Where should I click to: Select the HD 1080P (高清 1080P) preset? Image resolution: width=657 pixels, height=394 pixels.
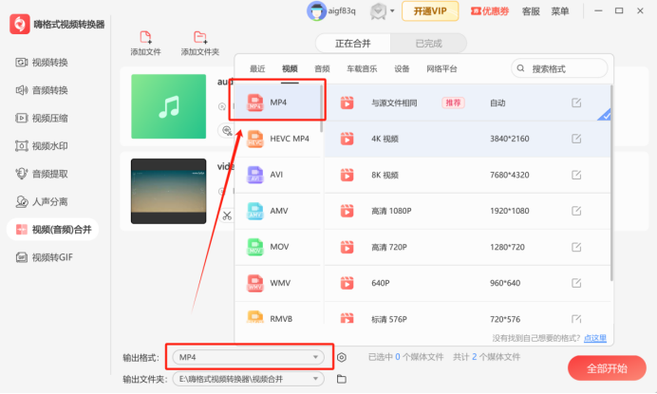pos(467,211)
